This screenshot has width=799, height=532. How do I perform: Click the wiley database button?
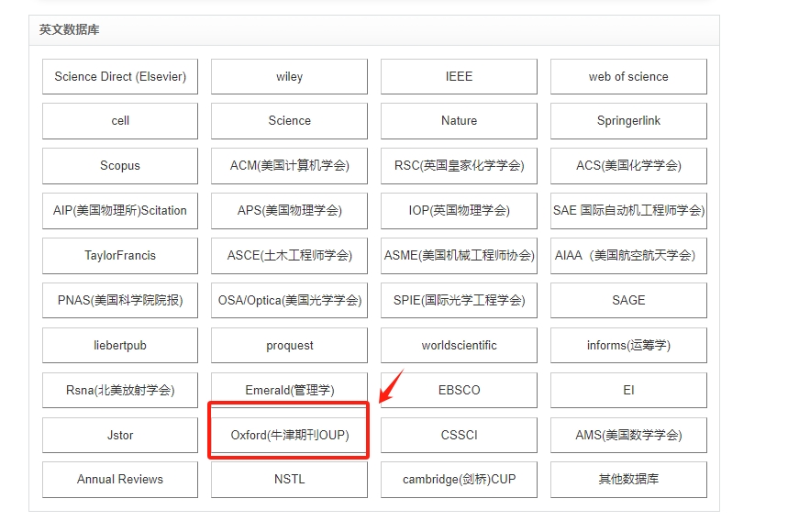(289, 76)
